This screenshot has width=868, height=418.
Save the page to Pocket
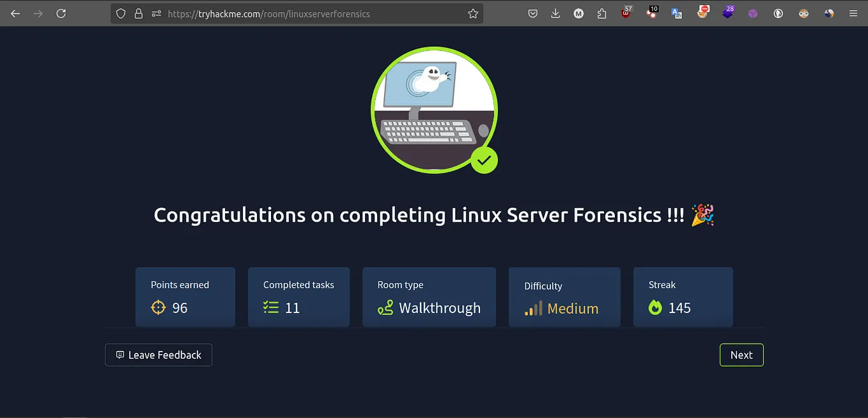click(x=532, y=13)
